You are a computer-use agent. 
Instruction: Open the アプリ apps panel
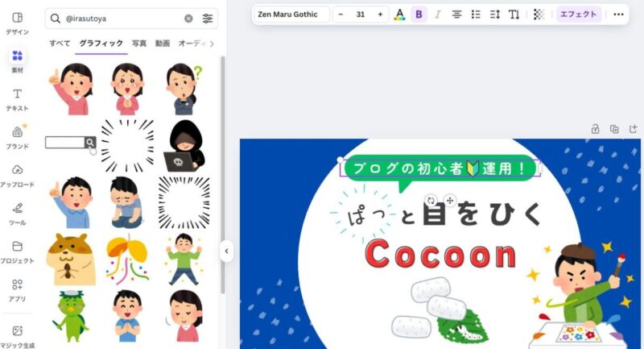coord(17,290)
